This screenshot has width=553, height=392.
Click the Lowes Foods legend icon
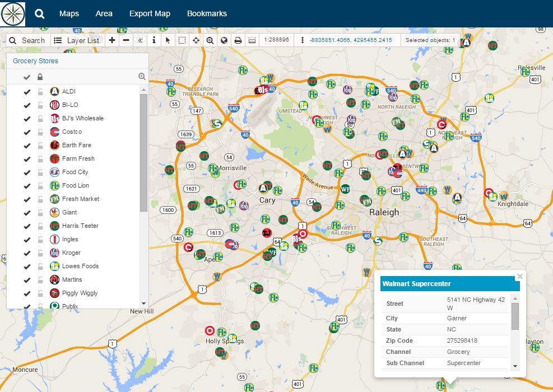click(x=54, y=266)
